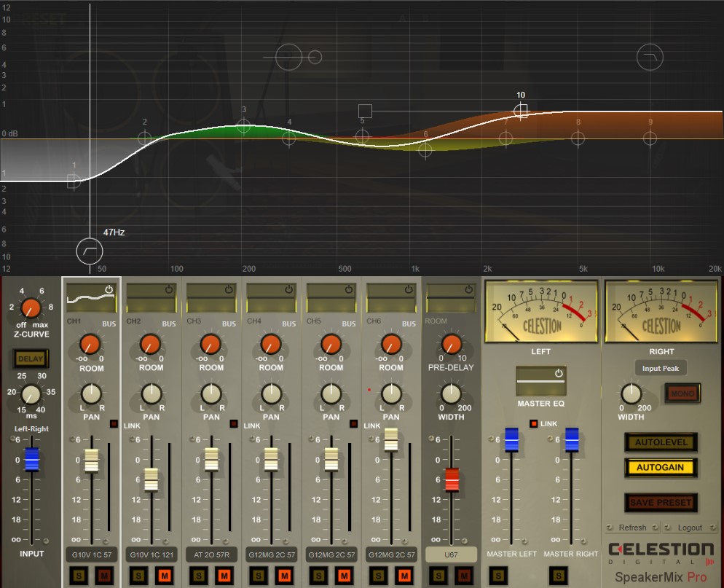The height and width of the screenshot is (588, 724).
Task: Click the master WIDTH knob
Action: click(631, 393)
